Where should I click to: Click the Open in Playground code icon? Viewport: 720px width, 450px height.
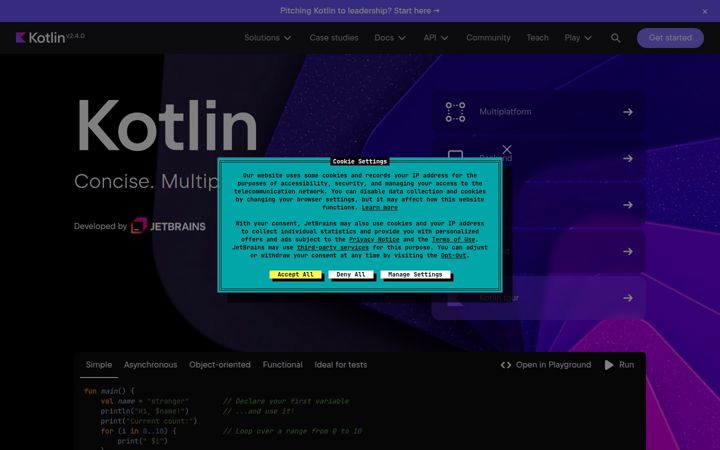pyautogui.click(x=506, y=365)
